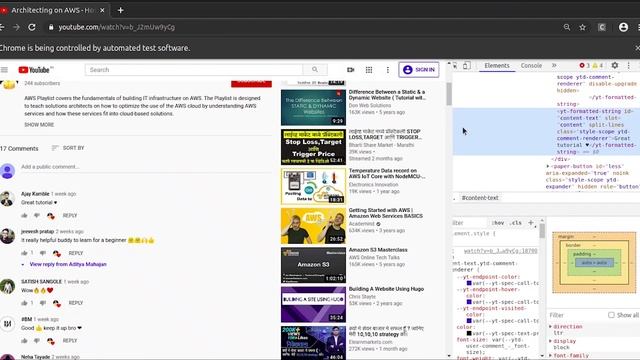Click --yt-endpoint-hover-color swatch
640x360 pixels.
(x=469, y=302)
